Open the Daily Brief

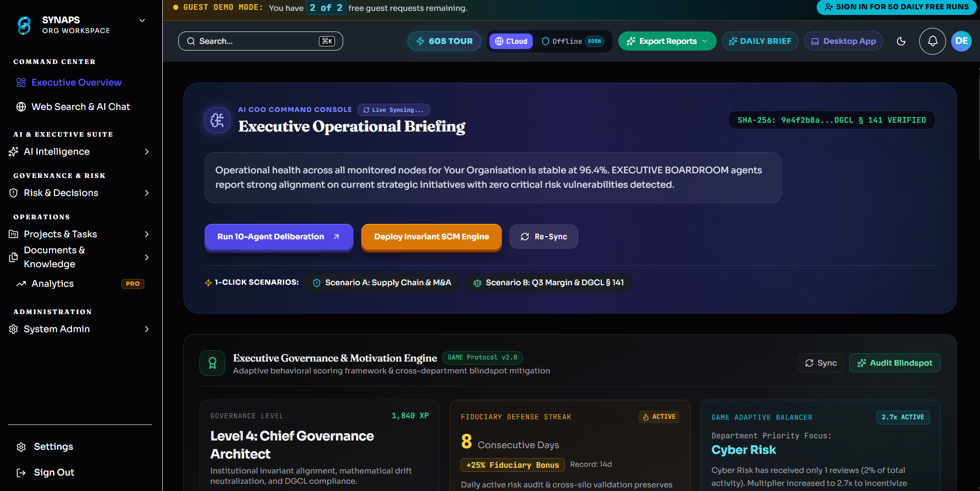click(760, 41)
